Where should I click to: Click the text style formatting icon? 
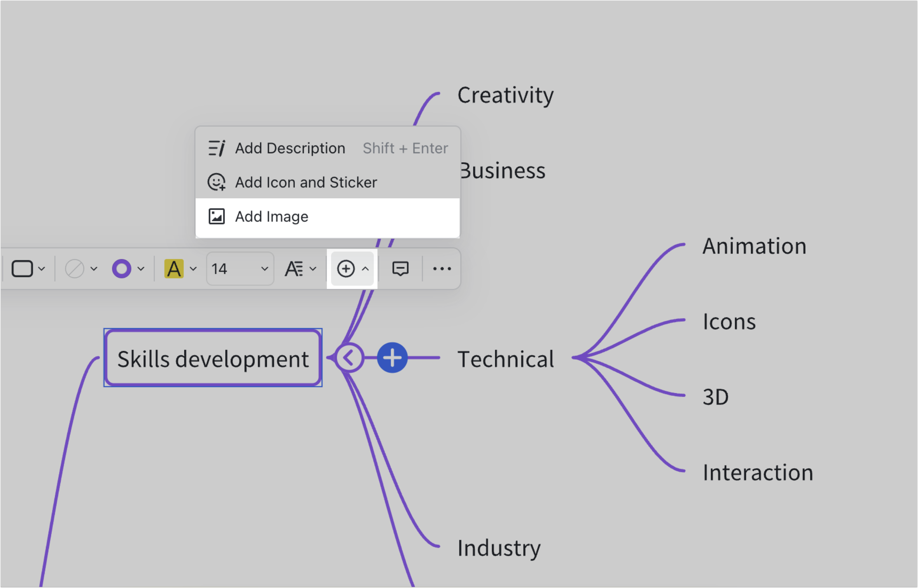pyautogui.click(x=294, y=269)
